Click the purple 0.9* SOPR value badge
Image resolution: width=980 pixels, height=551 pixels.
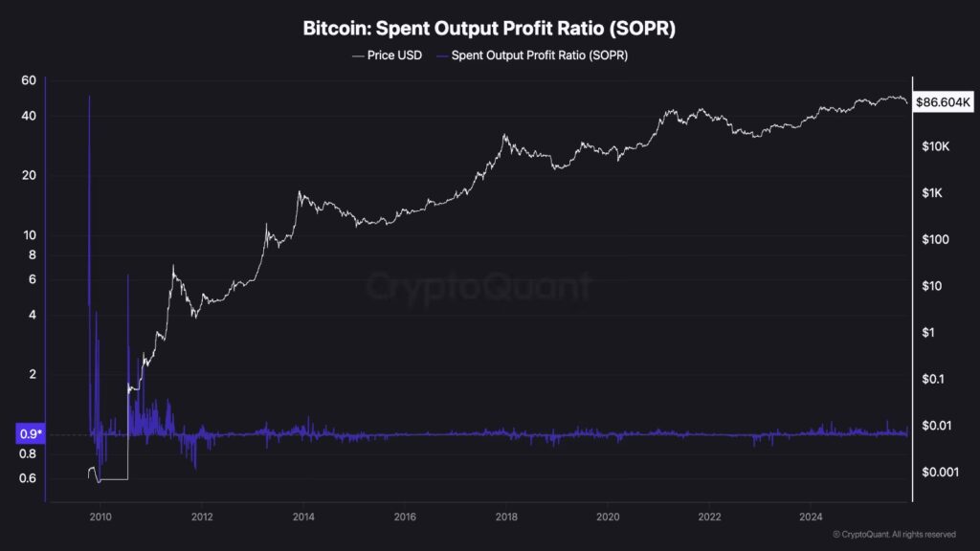[x=30, y=434]
